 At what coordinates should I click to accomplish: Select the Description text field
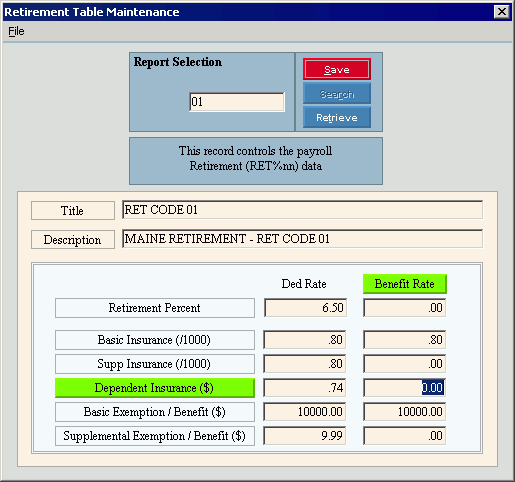click(x=302, y=239)
